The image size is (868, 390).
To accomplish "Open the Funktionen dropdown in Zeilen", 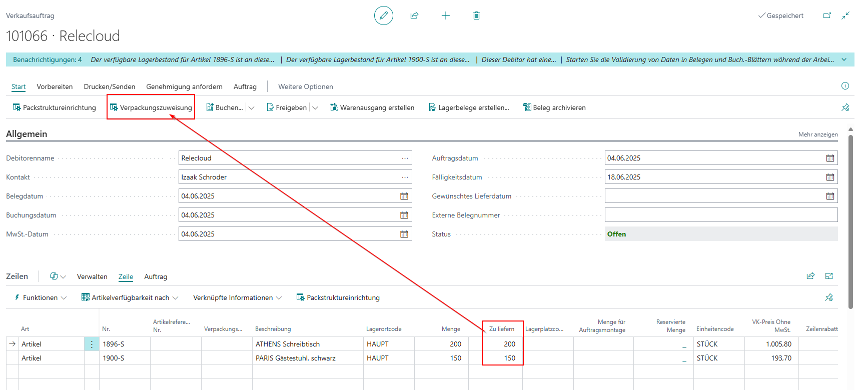I will (41, 297).
